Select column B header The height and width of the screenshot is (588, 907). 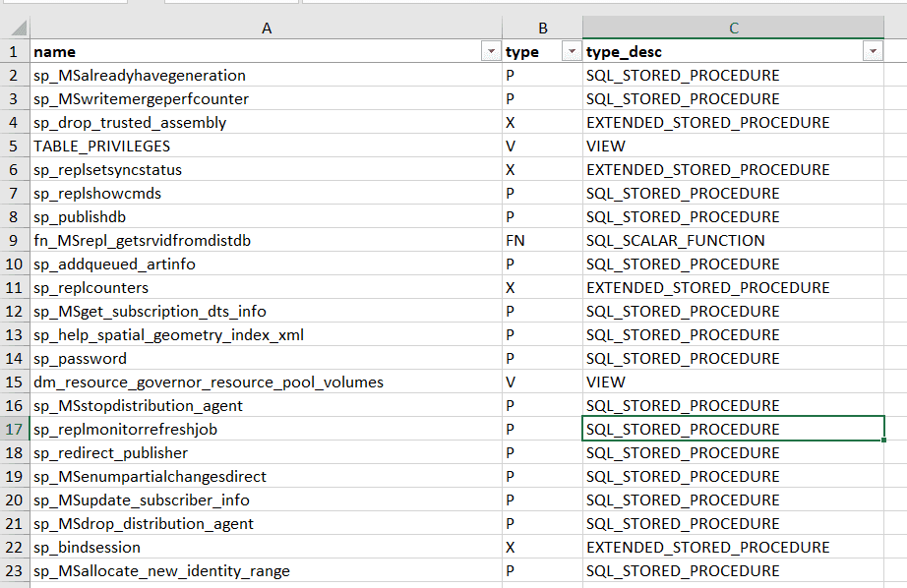[543, 28]
